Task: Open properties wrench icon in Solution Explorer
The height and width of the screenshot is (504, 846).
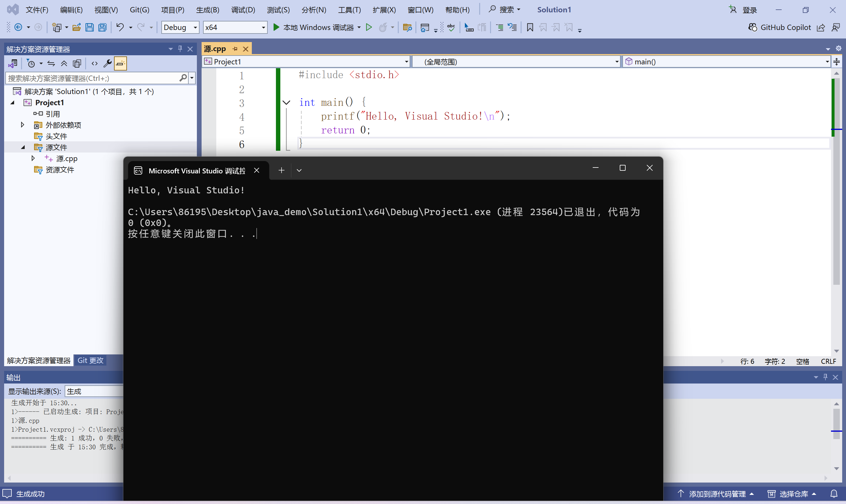Action: tap(108, 63)
